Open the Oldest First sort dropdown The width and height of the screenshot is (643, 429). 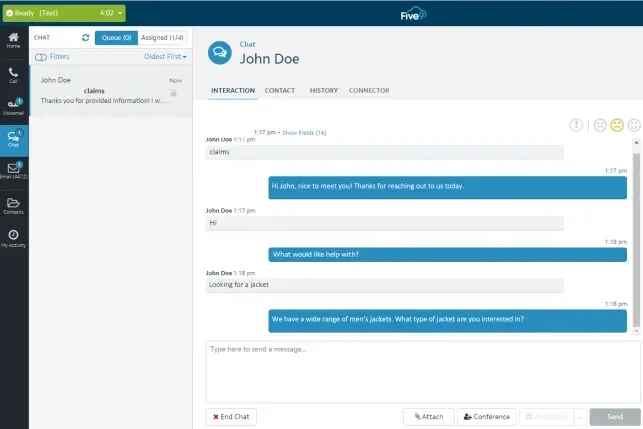[165, 57]
